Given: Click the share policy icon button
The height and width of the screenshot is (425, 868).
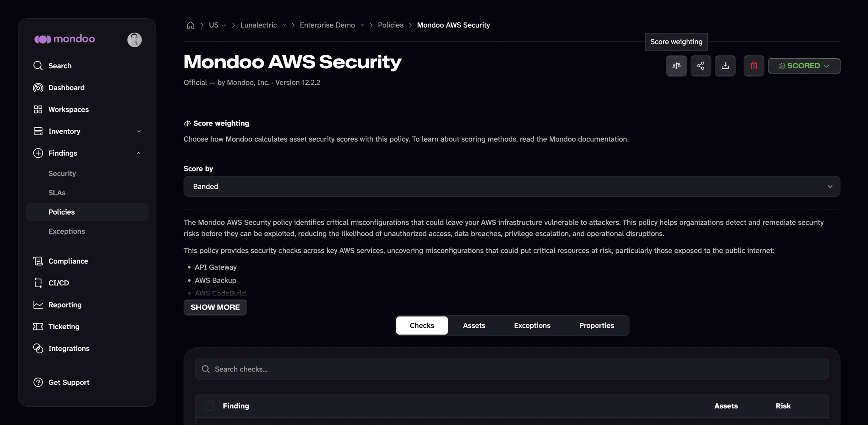Looking at the screenshot, I should coord(701,66).
